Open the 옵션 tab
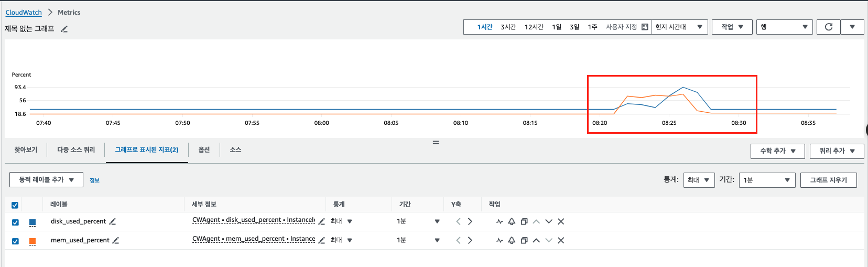868x267 pixels. click(x=204, y=150)
